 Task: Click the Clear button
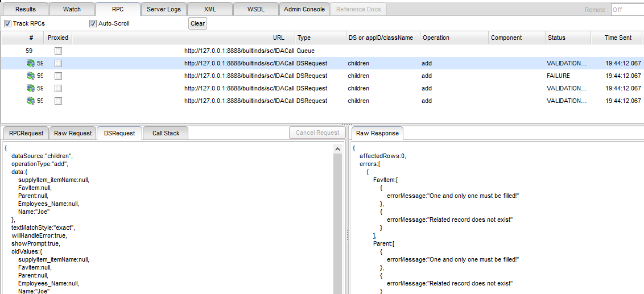(197, 23)
